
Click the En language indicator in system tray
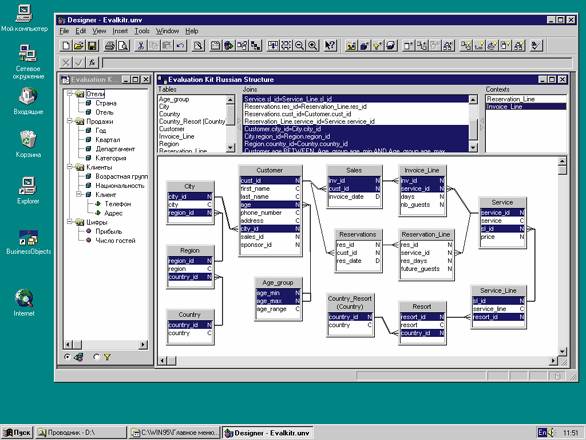point(542,433)
